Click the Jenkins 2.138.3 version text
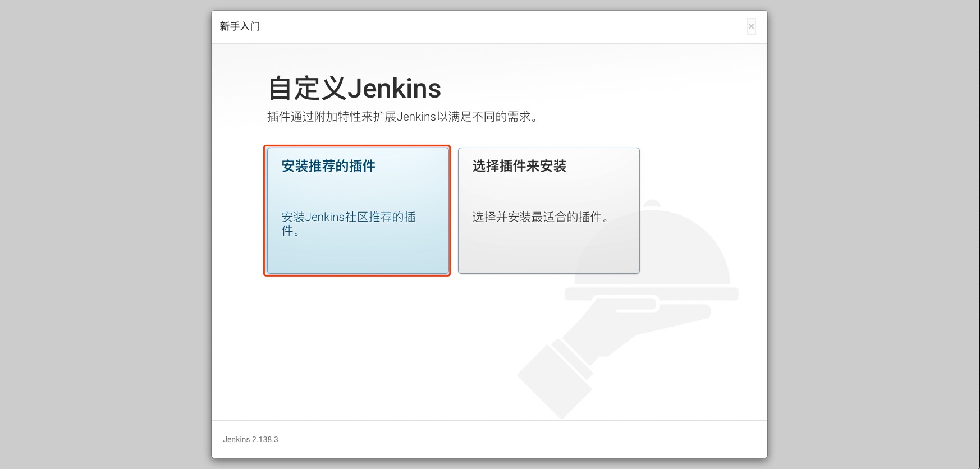 pos(250,439)
